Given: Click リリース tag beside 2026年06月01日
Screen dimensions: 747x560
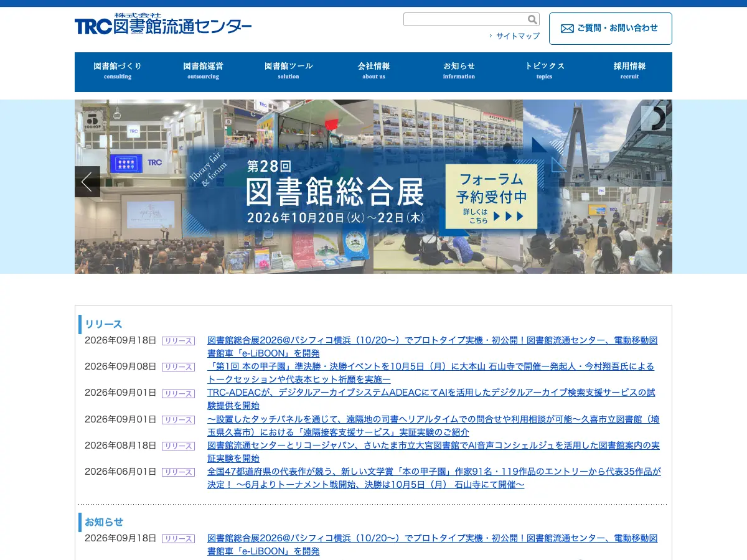Looking at the screenshot, I should 178,472.
